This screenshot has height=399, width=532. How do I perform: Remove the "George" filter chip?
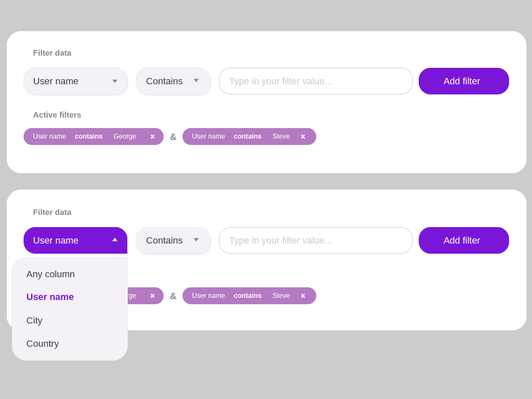tap(152, 136)
